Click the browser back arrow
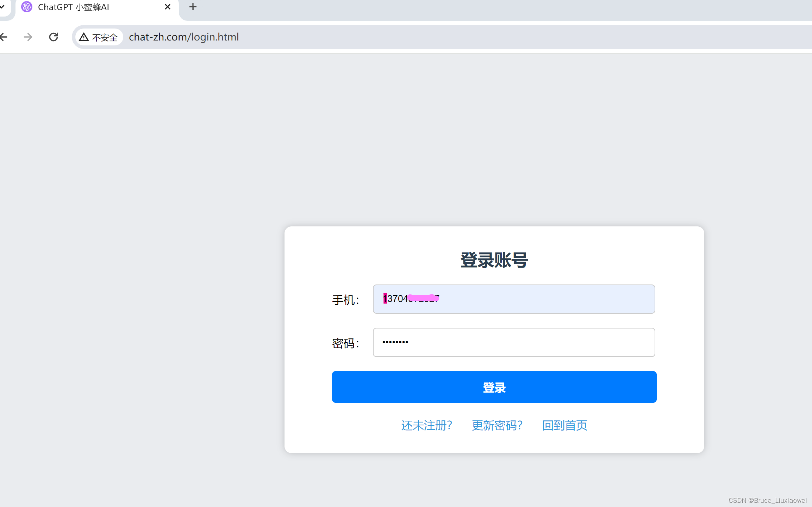 click(4, 37)
